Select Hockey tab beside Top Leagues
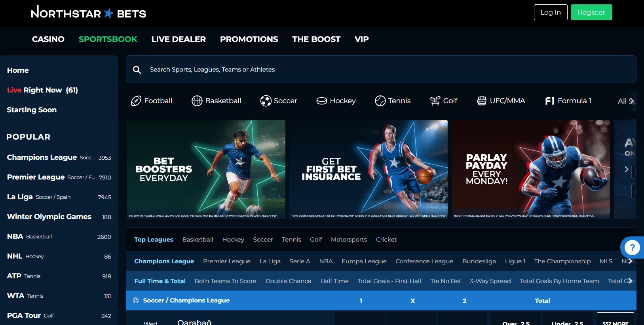Image resolution: width=644 pixels, height=325 pixels. [x=233, y=240]
